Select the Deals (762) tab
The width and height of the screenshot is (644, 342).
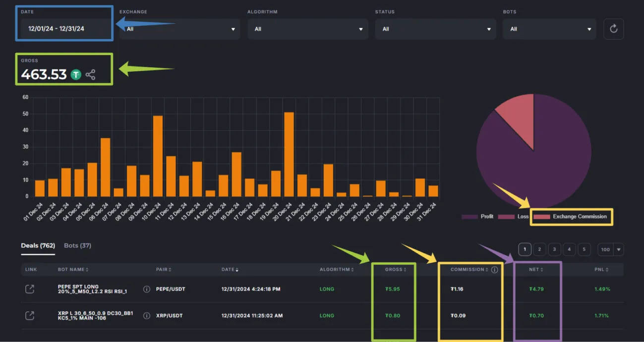(x=38, y=245)
